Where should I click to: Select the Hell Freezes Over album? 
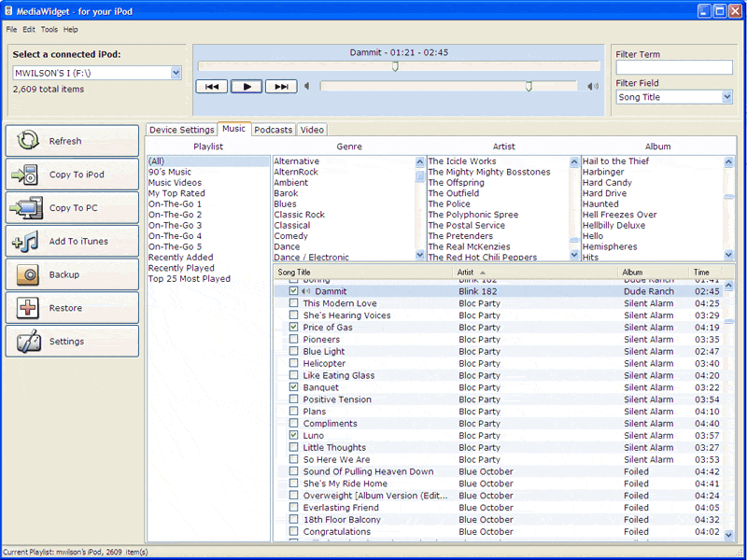click(619, 215)
